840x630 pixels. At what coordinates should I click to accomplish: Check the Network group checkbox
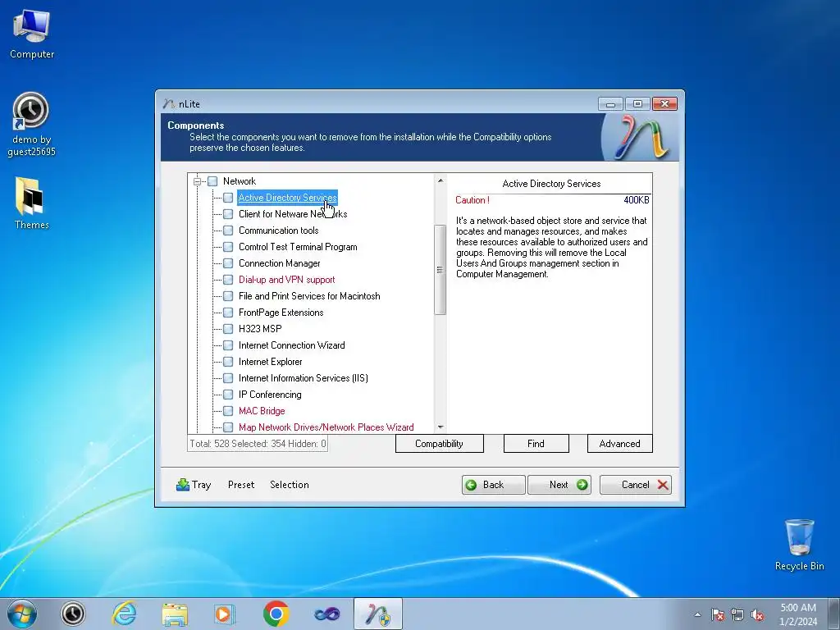(x=212, y=181)
